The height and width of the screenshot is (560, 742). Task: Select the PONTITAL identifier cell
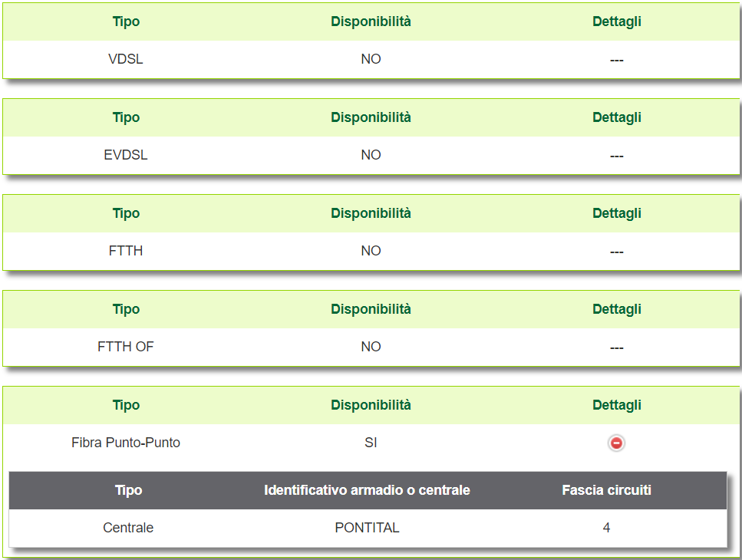(x=367, y=528)
